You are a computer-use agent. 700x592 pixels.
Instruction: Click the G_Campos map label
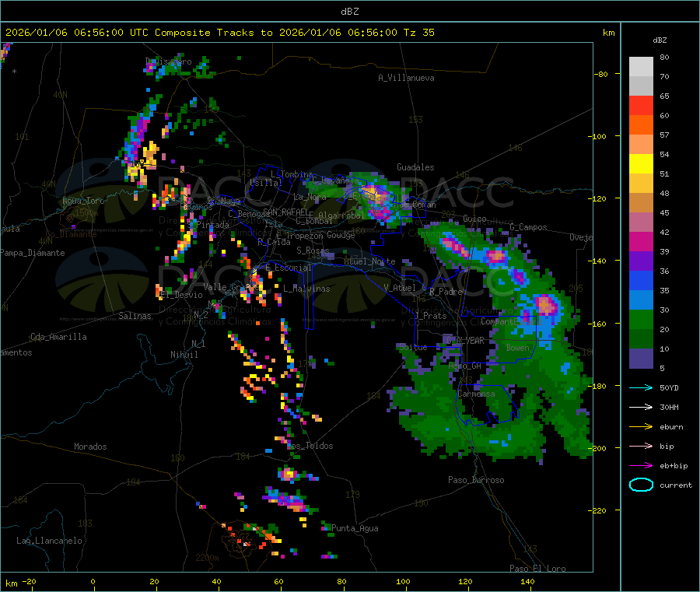tap(528, 227)
